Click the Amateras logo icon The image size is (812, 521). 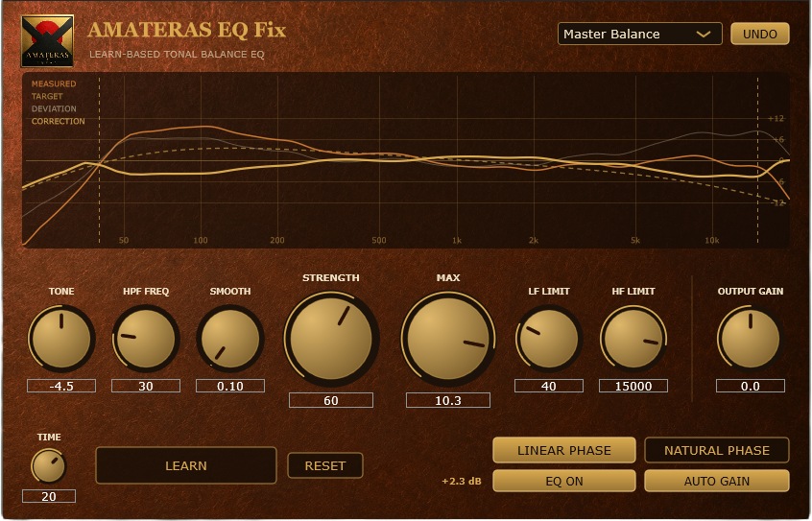coord(47,41)
